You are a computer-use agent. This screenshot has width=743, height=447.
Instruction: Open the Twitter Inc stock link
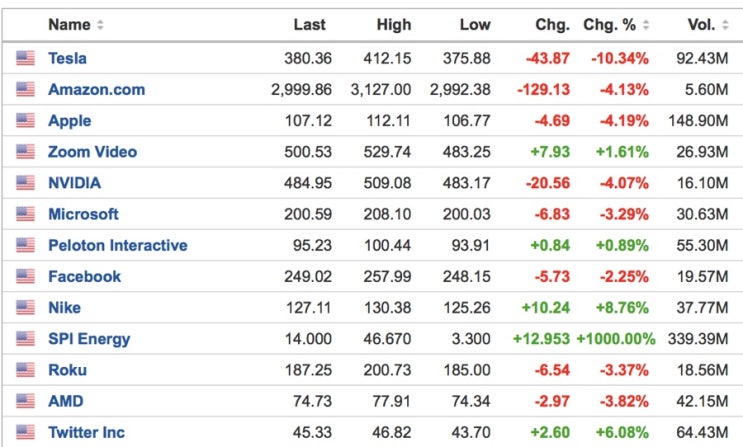tap(86, 432)
